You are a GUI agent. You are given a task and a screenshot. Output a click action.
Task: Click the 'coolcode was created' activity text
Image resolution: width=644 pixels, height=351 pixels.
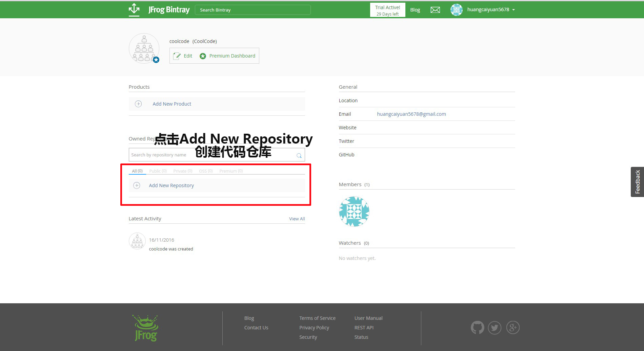pyautogui.click(x=171, y=249)
